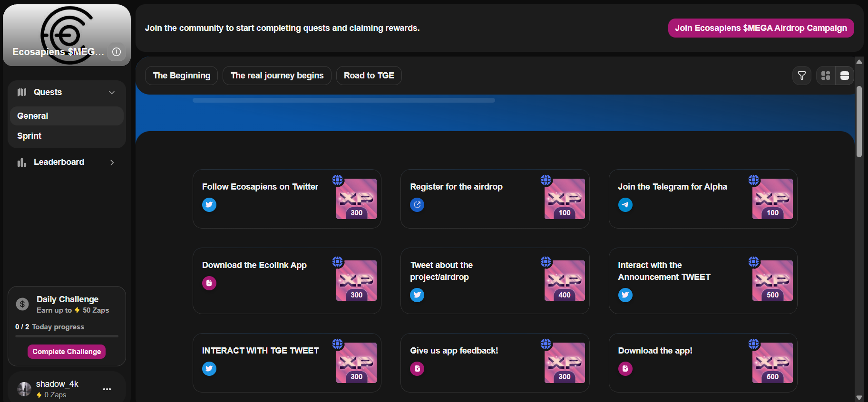This screenshot has width=868, height=402.
Task: Open Tweet about the project/airdrop quest
Action: [495, 281]
